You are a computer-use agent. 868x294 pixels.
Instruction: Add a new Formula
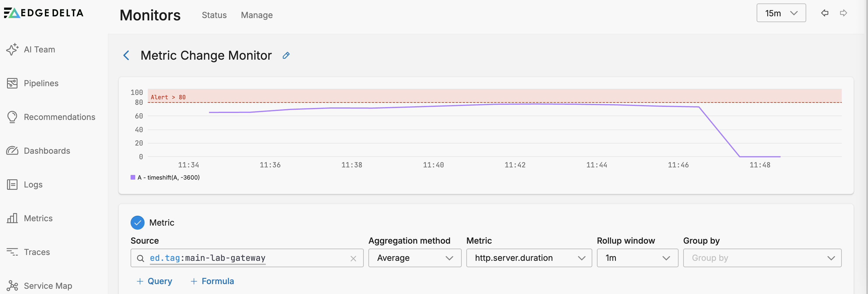coord(212,281)
